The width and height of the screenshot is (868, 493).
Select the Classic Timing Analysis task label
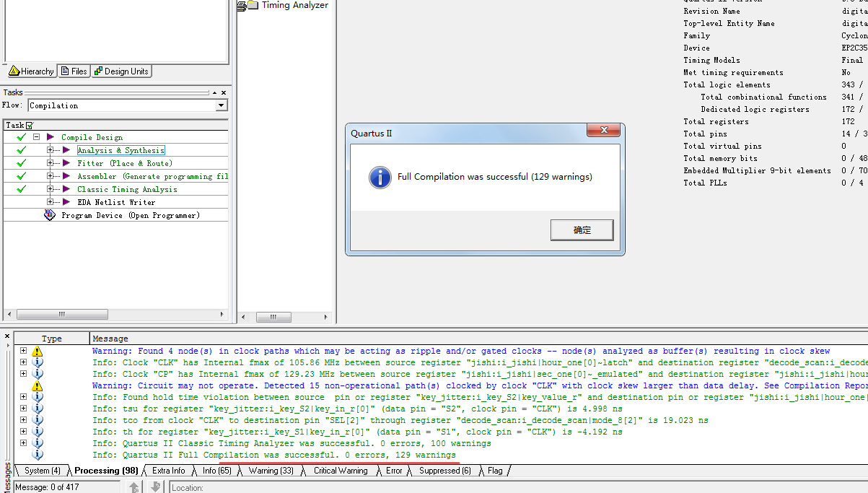(x=127, y=189)
